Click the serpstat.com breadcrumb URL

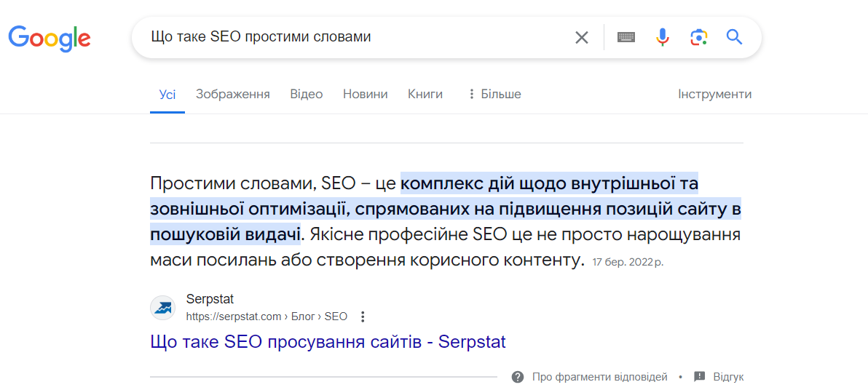click(x=267, y=317)
